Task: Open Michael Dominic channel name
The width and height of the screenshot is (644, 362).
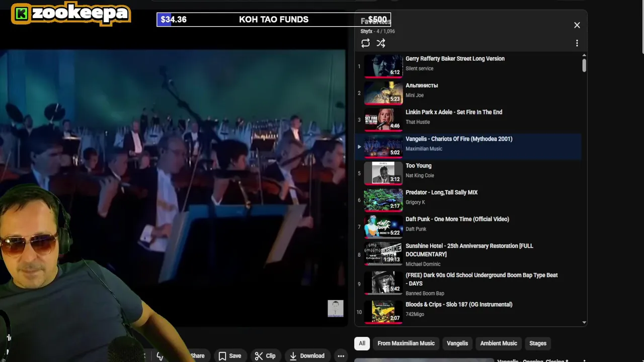Action: point(423,264)
